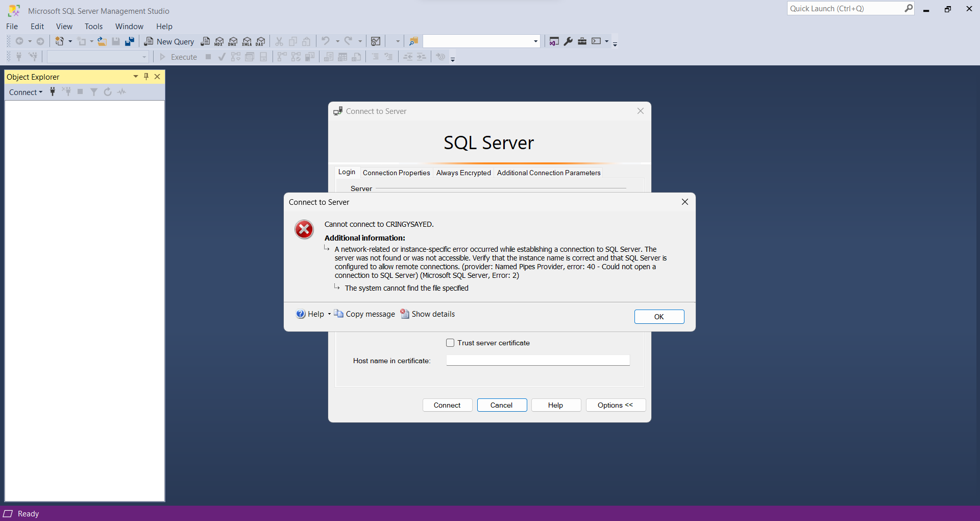Open a new DMX query

[x=233, y=41]
